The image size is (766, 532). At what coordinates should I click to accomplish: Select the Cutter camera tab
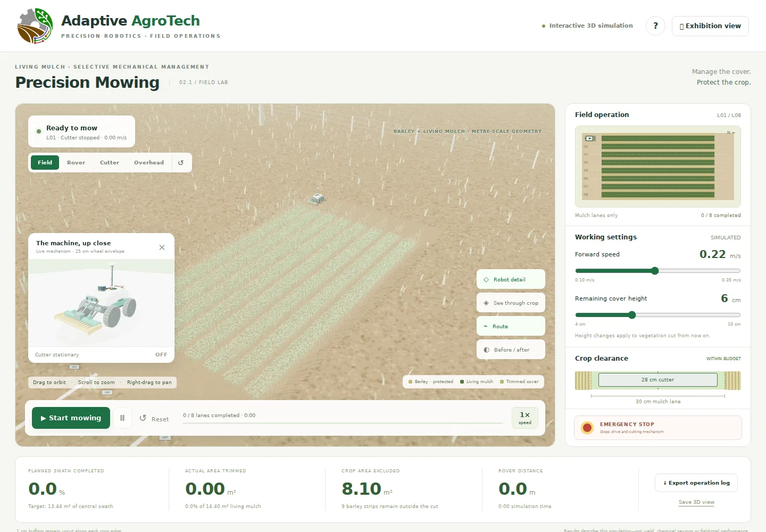110,163
